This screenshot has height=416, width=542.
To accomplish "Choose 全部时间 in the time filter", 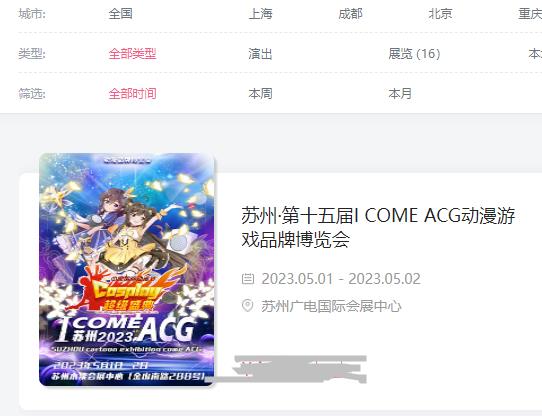I will 132,93.
